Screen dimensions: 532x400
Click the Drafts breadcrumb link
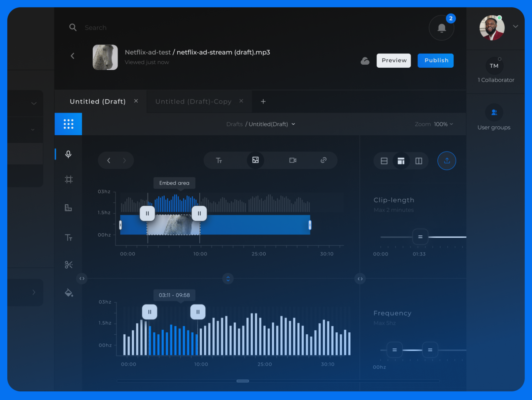[235, 124]
